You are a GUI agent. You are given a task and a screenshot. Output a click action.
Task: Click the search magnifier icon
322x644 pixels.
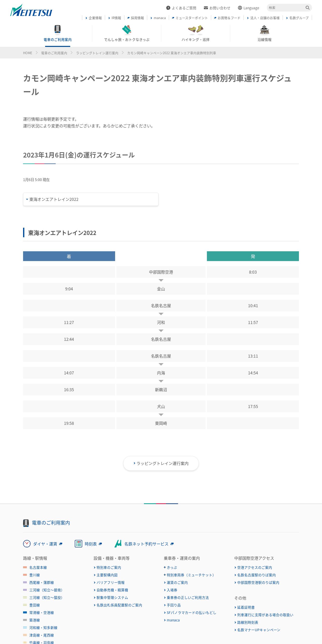pyautogui.click(x=307, y=8)
